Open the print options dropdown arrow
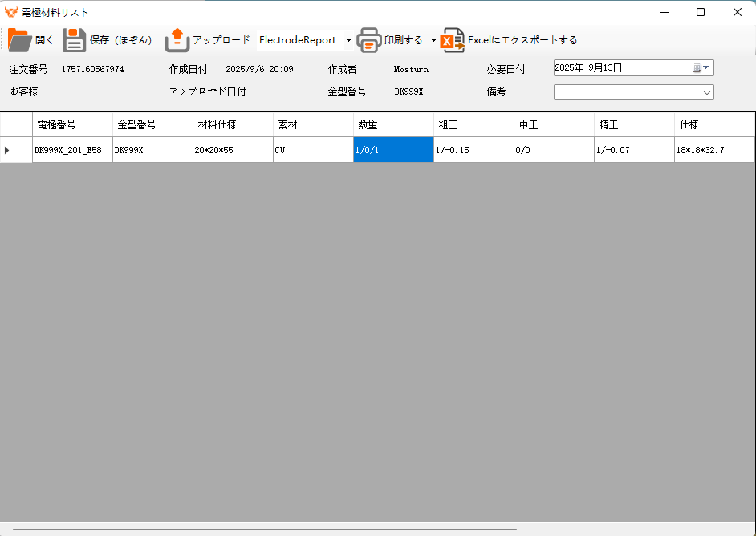 point(433,41)
